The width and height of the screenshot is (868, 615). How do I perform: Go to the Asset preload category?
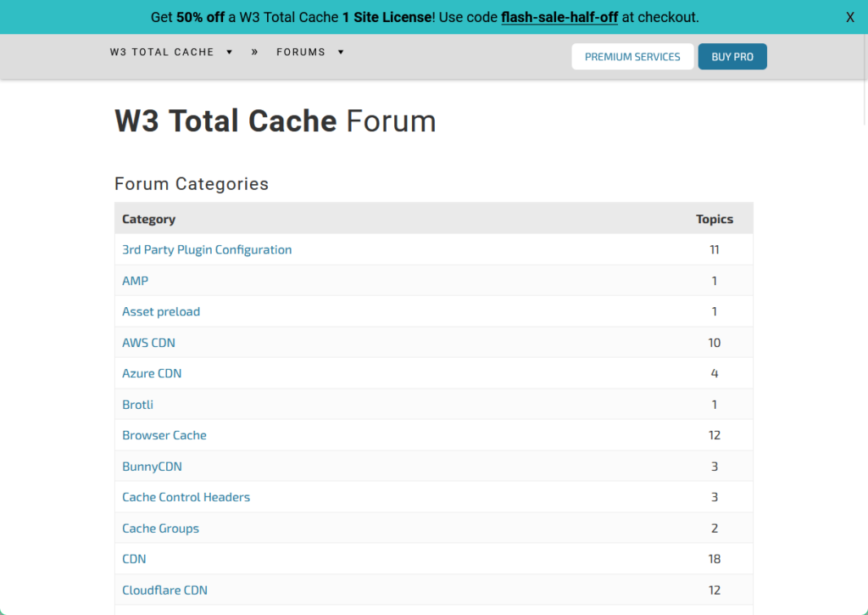tap(161, 311)
